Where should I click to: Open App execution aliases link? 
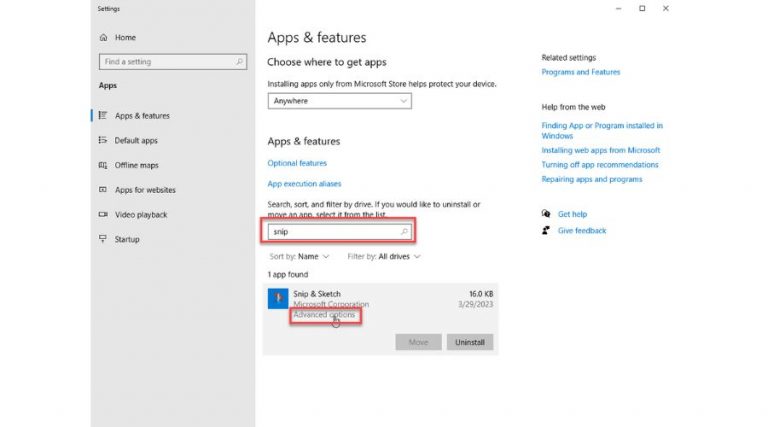[x=304, y=184]
